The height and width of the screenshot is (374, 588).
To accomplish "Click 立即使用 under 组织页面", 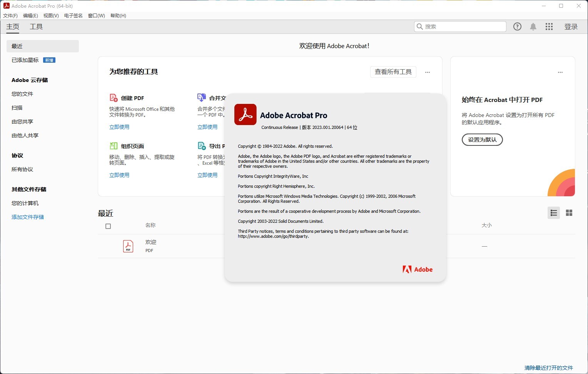I will (x=119, y=175).
